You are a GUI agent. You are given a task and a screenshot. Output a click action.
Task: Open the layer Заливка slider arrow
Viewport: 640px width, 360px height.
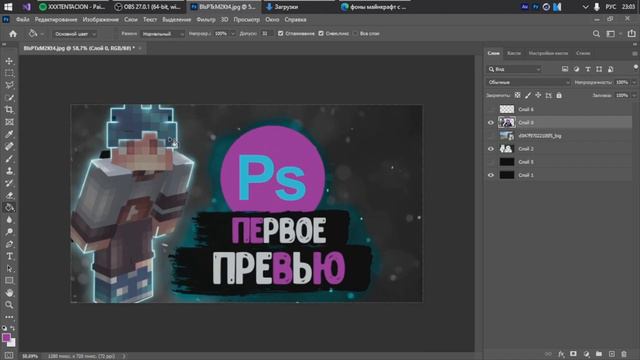click(634, 96)
